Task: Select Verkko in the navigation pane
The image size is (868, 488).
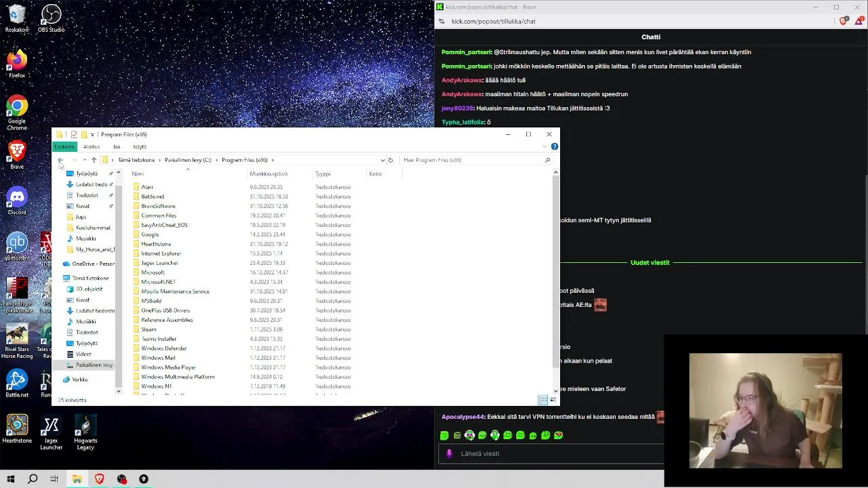Action: [76, 380]
